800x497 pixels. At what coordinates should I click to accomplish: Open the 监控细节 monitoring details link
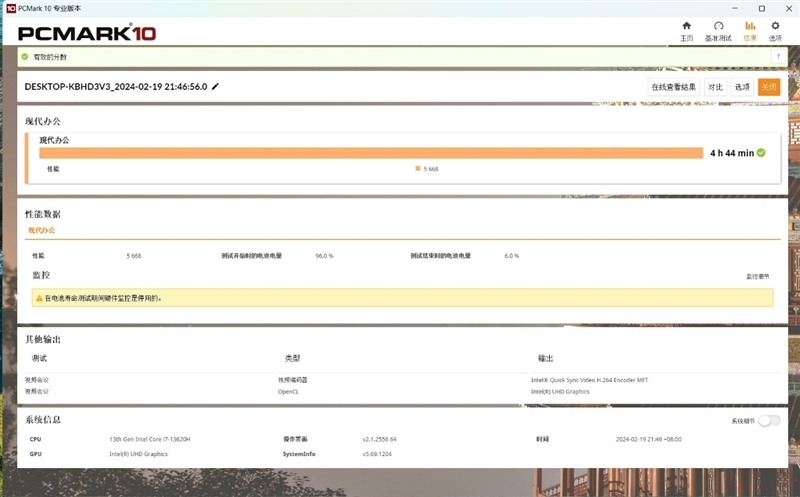[758, 276]
